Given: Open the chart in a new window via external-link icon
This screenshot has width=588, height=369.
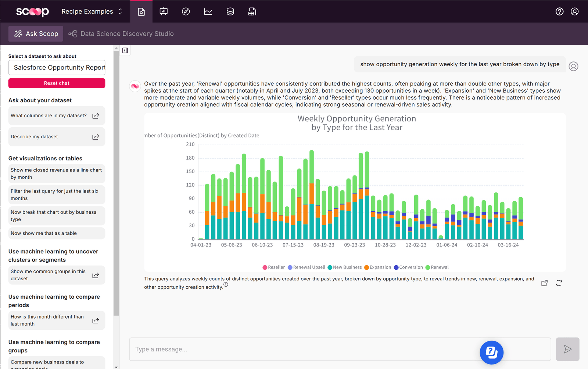Looking at the screenshot, I should point(544,283).
